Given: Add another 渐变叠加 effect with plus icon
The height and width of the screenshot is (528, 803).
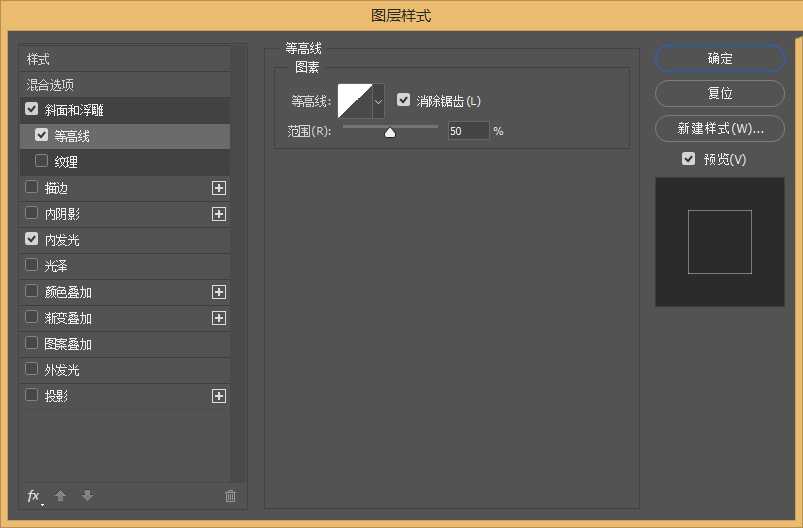Looking at the screenshot, I should pos(219,318).
